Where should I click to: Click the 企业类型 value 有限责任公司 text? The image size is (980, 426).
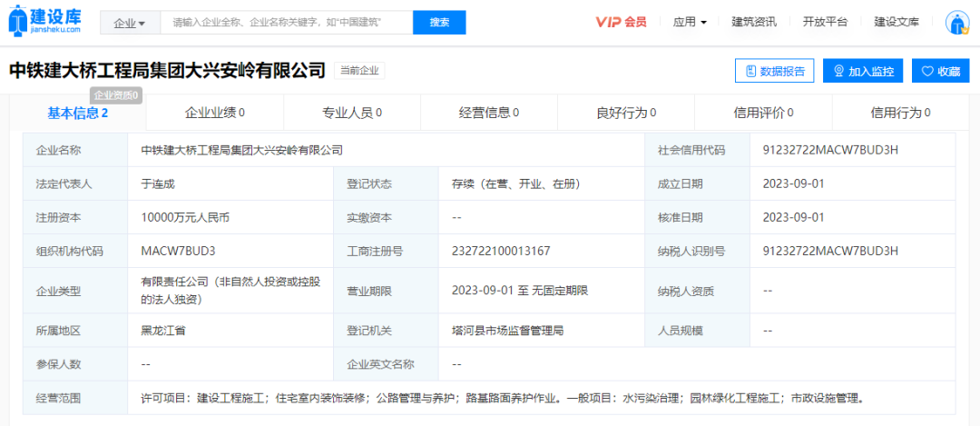(230, 291)
